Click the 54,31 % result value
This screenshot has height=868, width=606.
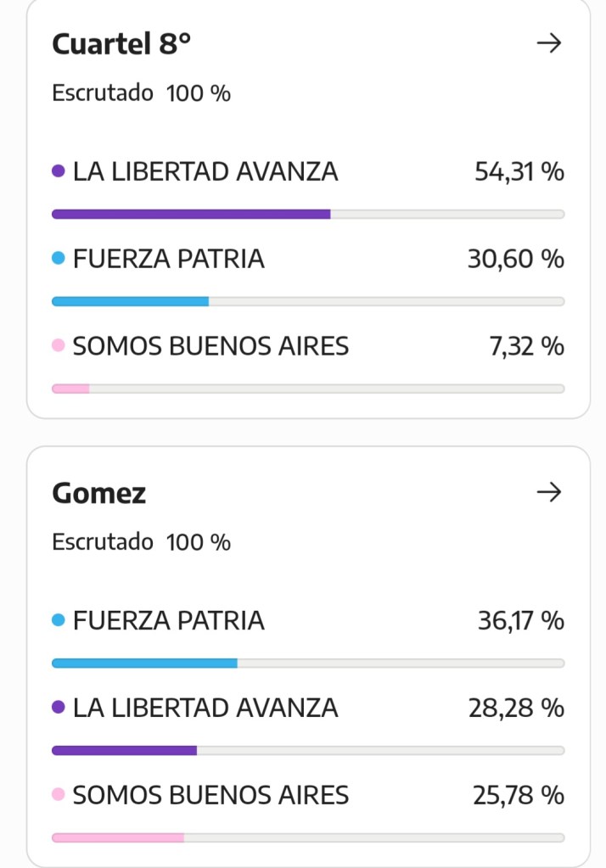point(519,171)
